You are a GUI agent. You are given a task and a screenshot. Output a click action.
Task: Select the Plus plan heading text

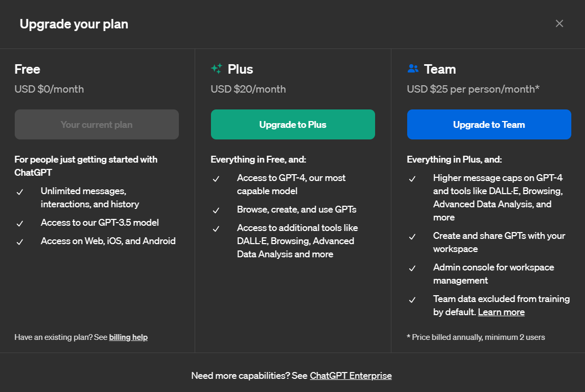[240, 69]
